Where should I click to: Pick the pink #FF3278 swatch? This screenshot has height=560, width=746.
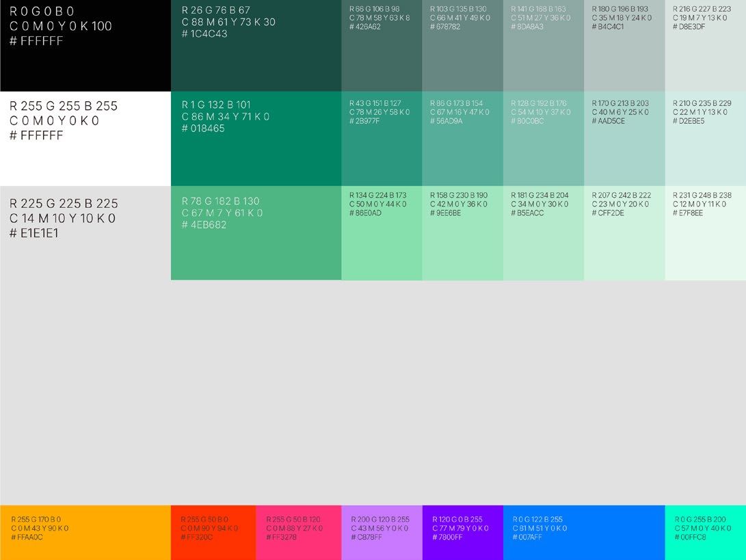click(x=299, y=533)
